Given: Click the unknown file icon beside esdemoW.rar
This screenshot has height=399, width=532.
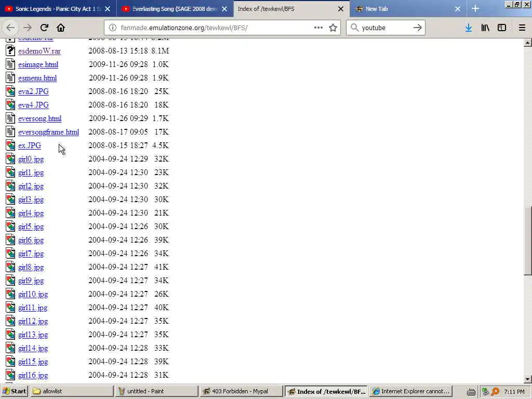Looking at the screenshot, I should coord(10,50).
